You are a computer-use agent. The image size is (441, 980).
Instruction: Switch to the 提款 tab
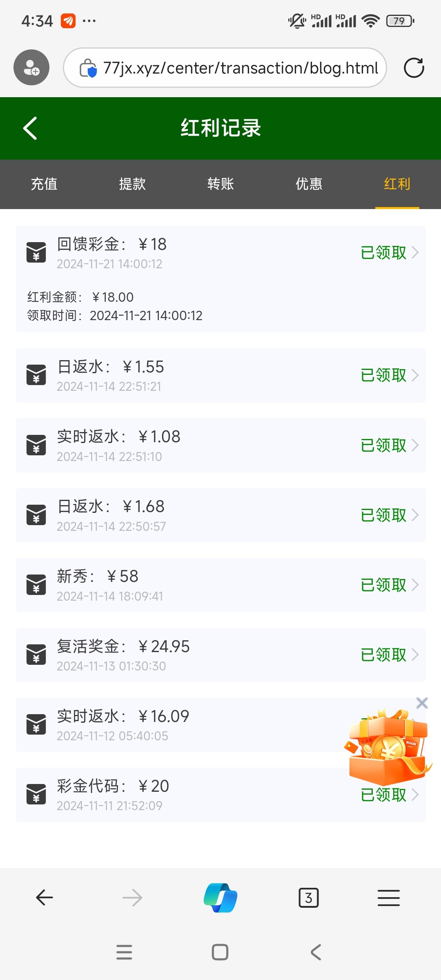(x=132, y=184)
